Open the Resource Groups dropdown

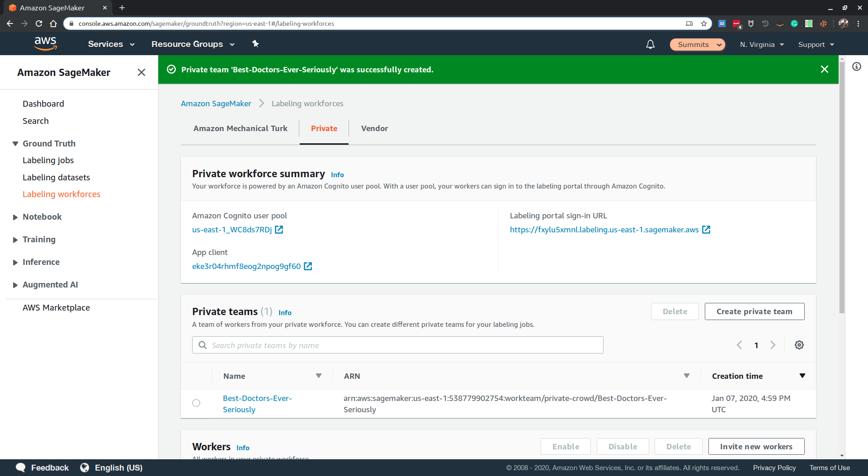click(193, 44)
